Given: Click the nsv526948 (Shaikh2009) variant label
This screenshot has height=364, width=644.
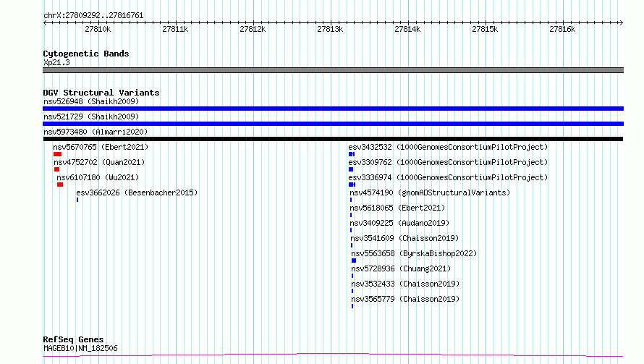Looking at the screenshot, I should point(91,101).
